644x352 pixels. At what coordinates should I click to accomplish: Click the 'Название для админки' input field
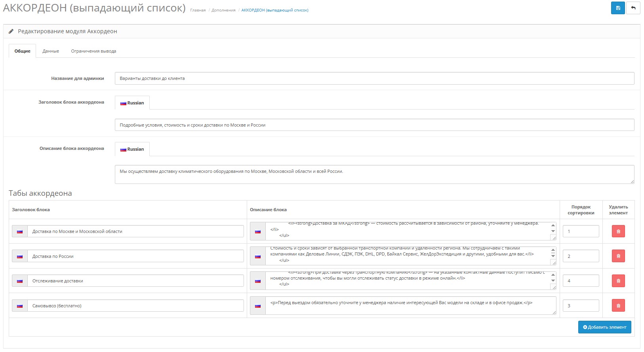[x=374, y=78]
